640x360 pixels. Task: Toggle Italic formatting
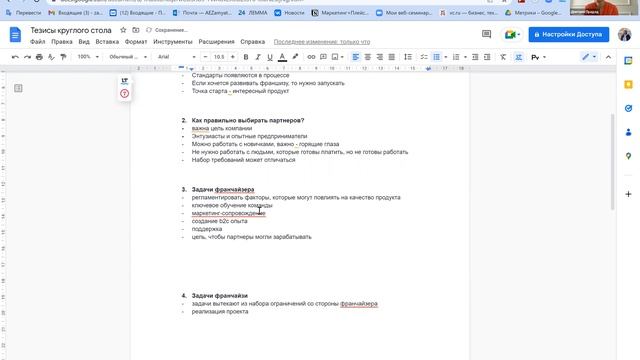pos(258,57)
